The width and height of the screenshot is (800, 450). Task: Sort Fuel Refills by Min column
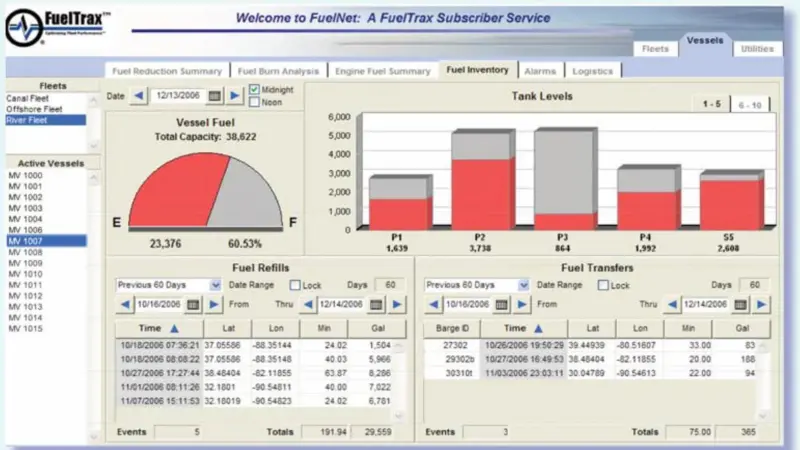[x=324, y=329]
